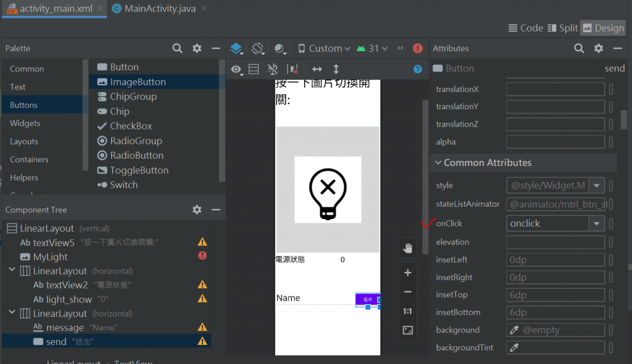Disable autoconnect magnet icon
The height and width of the screenshot is (364, 632).
coord(273,69)
